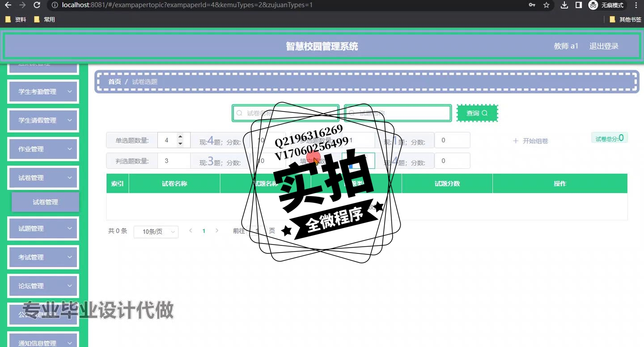Open the 试卷管理 submenu item
Viewport: 644px width, 347px height.
(45, 202)
